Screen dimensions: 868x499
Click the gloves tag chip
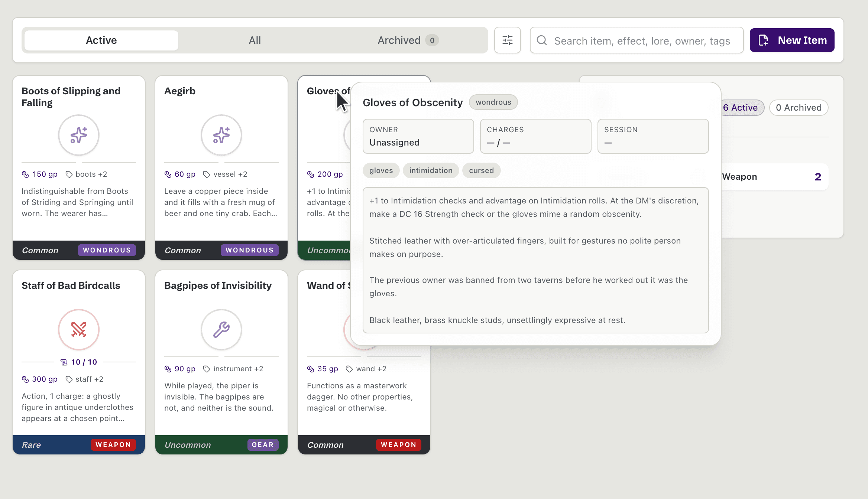tap(381, 170)
